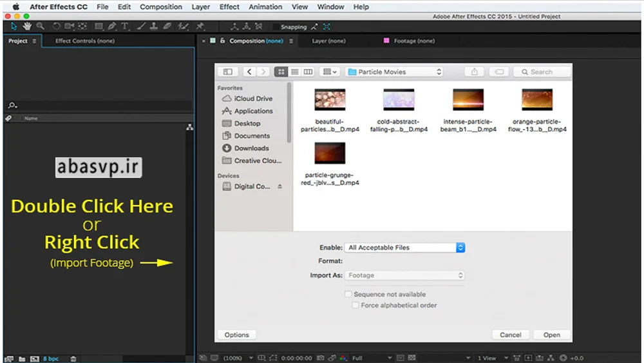
Task: Open the Full resolution dropdown
Action: [x=372, y=358]
